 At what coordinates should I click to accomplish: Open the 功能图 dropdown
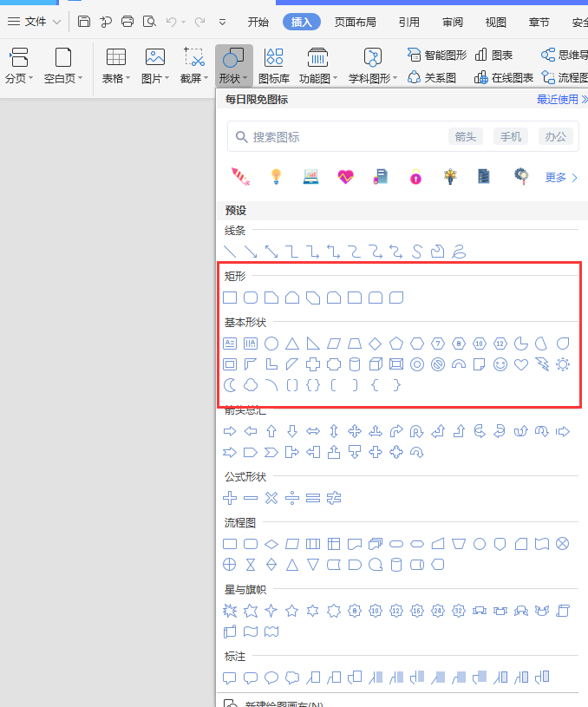coord(318,66)
